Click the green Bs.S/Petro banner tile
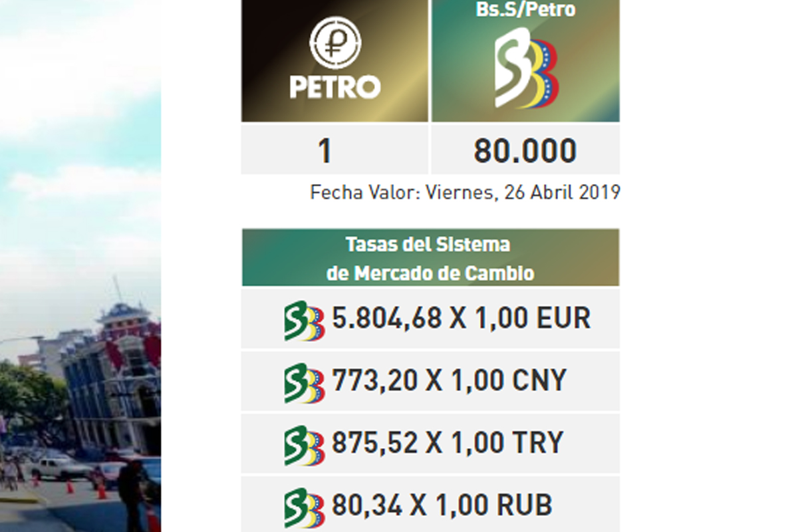Screen dimensions: 798x532 click(525, 61)
